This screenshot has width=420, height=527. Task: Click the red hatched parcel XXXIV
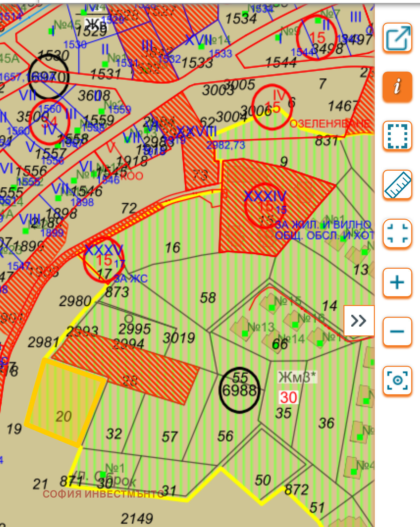265,203
